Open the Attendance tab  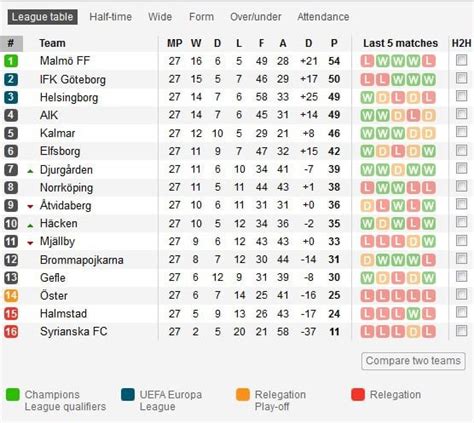tap(323, 17)
